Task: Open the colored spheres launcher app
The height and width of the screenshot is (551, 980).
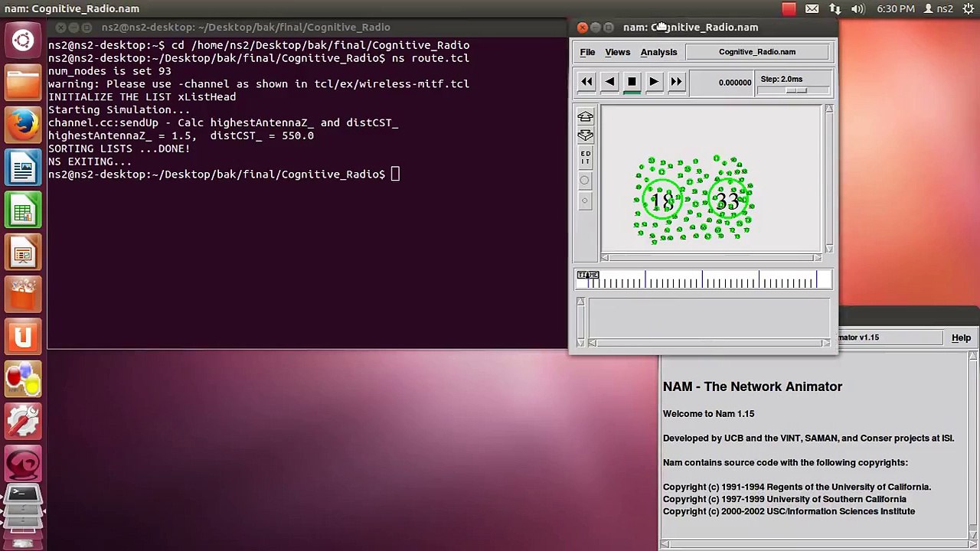Action: (x=23, y=380)
